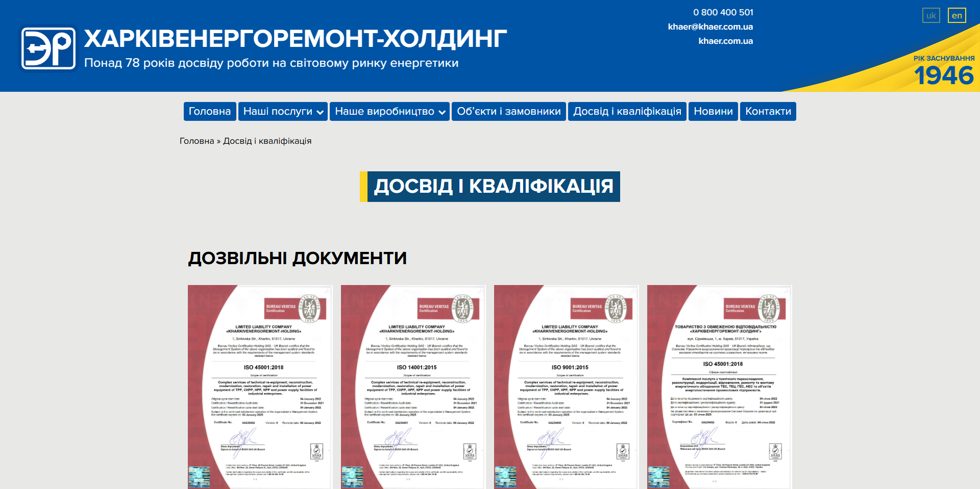Click the founding year 1946 text
The width and height of the screenshot is (980, 489).
coord(944,75)
